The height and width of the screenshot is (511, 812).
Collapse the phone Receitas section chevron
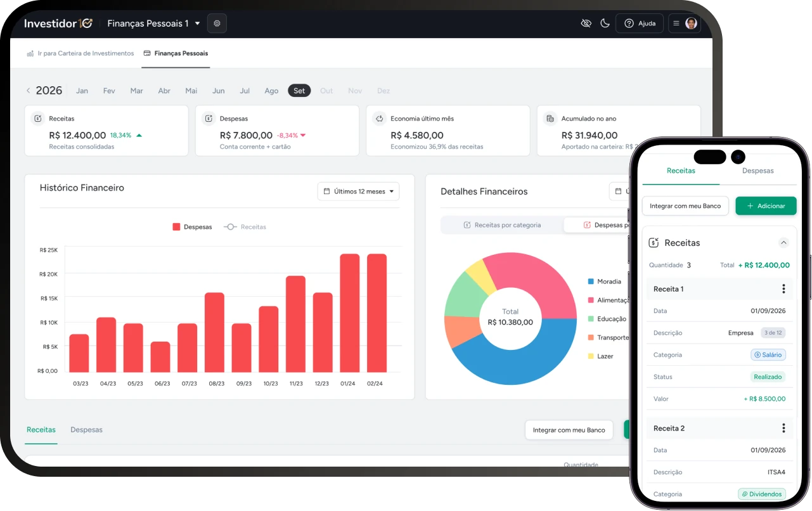point(783,243)
